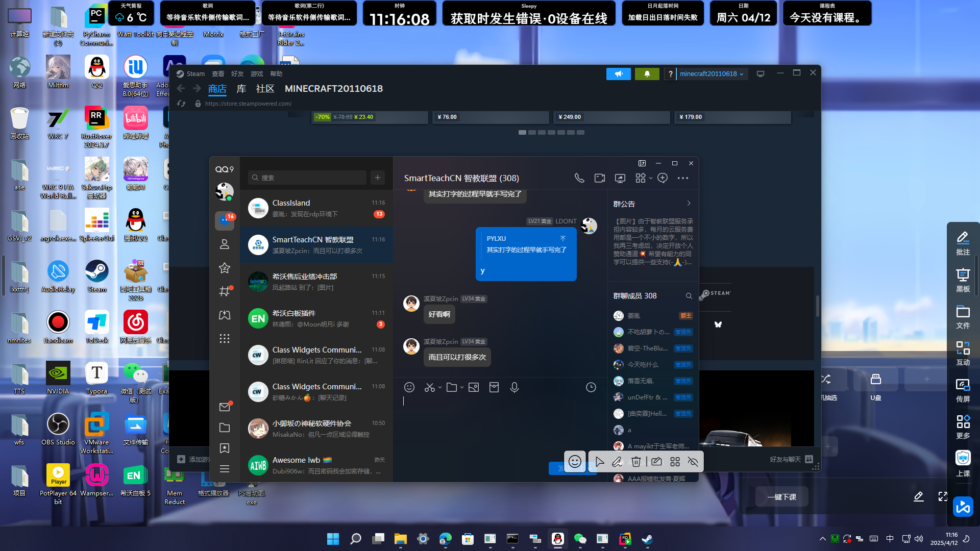
Task: Expand the screenshot scissors dropdown arrow
Action: pyautogui.click(x=440, y=388)
